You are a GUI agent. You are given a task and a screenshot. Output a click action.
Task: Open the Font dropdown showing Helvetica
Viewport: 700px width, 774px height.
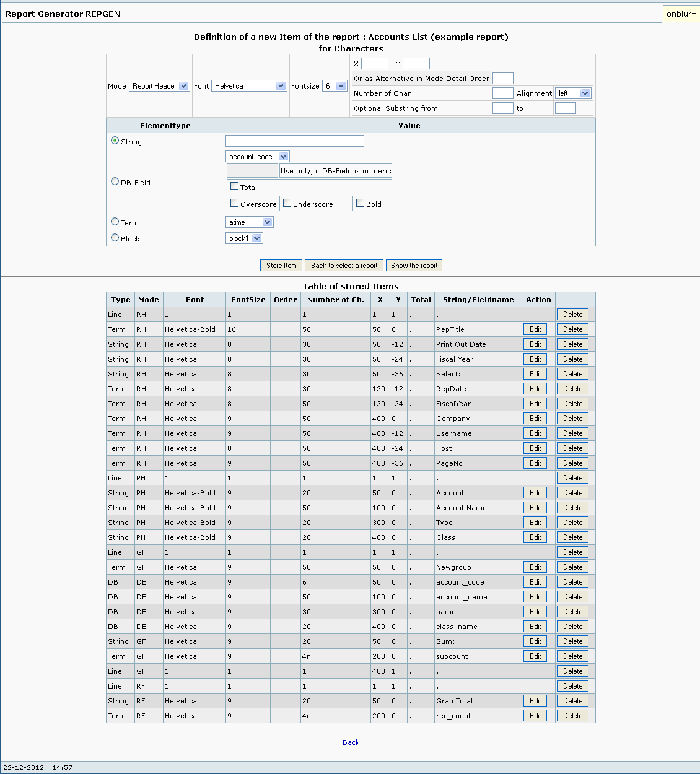(249, 86)
